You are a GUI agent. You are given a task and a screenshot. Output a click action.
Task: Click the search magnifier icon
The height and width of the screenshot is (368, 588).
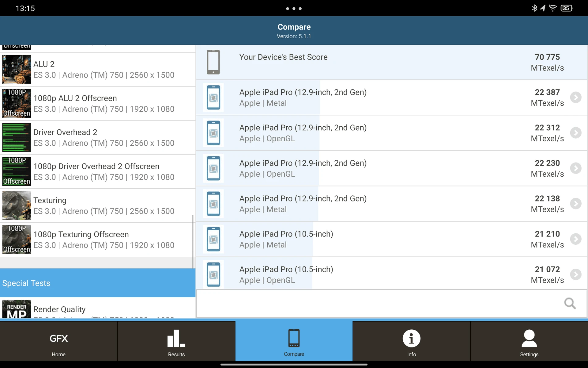coord(570,304)
